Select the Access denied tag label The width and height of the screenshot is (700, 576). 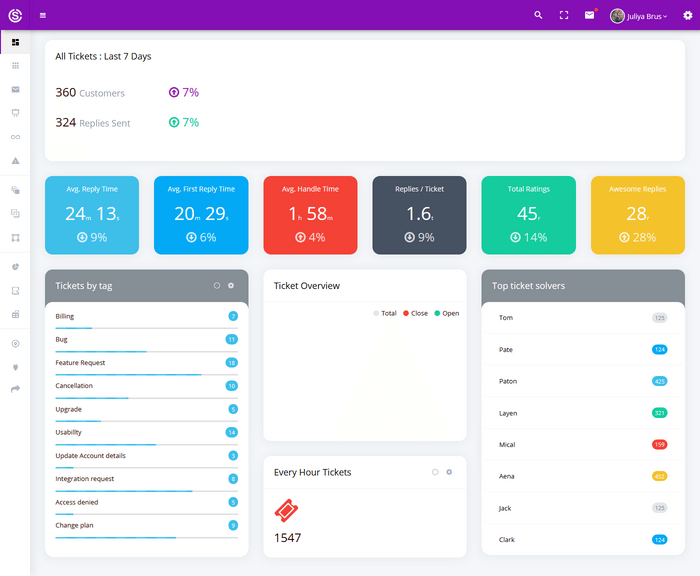(x=77, y=502)
